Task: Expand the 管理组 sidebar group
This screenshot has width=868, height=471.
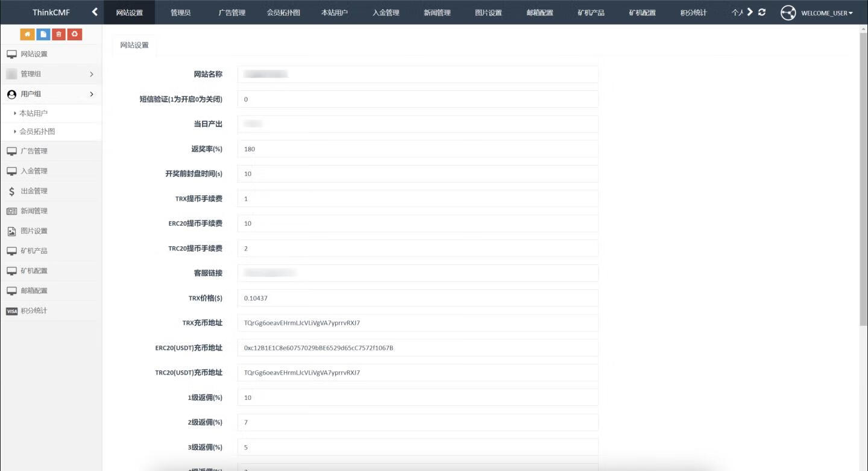Action: pos(51,74)
